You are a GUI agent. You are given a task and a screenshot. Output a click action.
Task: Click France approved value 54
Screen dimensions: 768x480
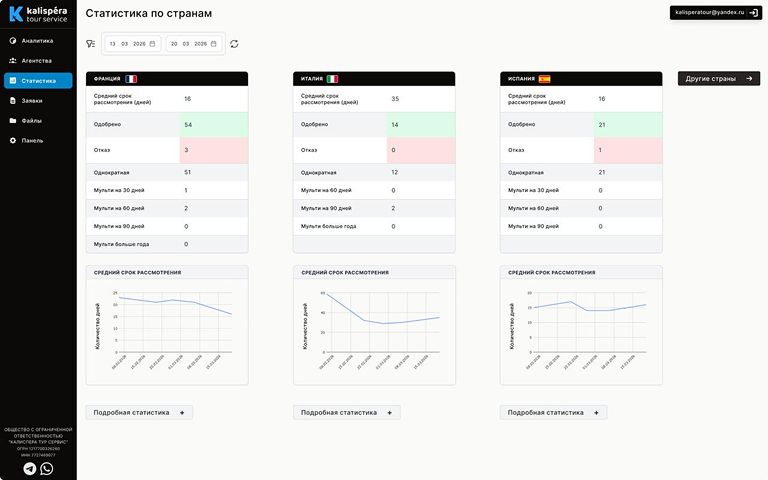pos(188,125)
